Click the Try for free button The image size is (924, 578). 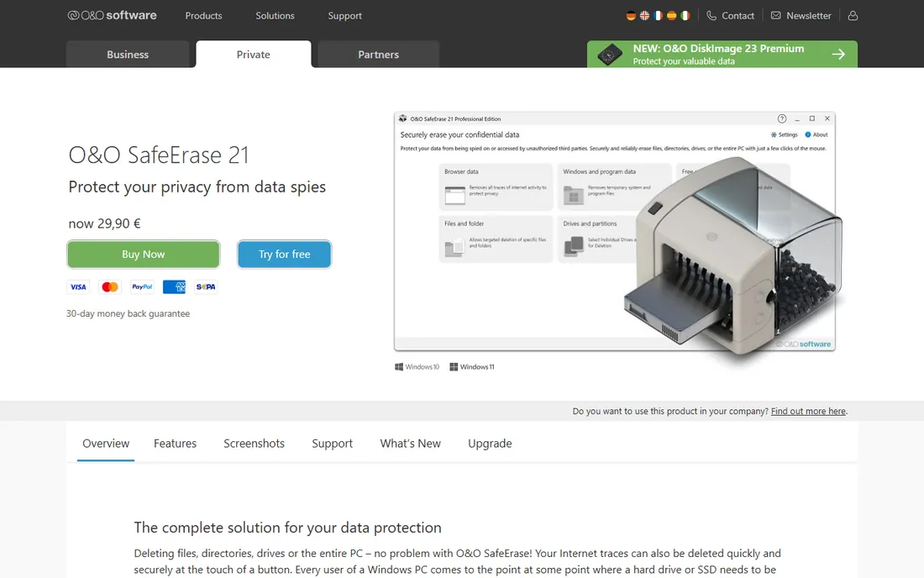tap(284, 255)
